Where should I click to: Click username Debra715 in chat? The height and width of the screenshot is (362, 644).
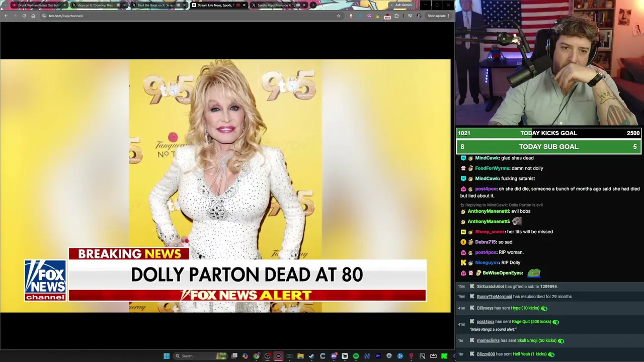point(486,242)
